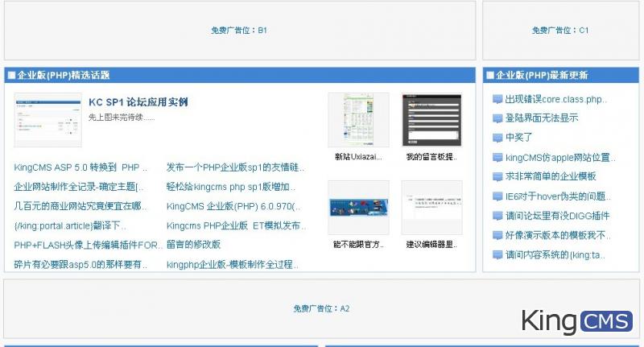Open latest post kingCMS仿apple网站位置
Screen dimensions: 644x347
(560, 158)
